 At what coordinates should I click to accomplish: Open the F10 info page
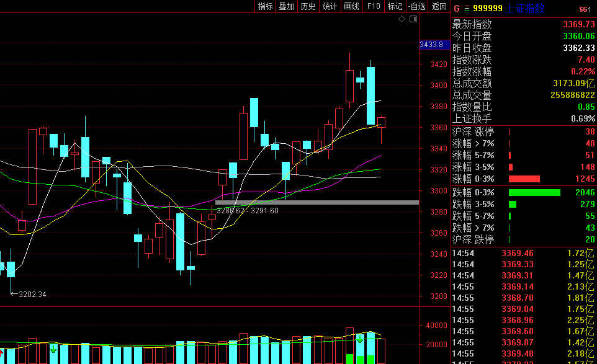click(373, 6)
